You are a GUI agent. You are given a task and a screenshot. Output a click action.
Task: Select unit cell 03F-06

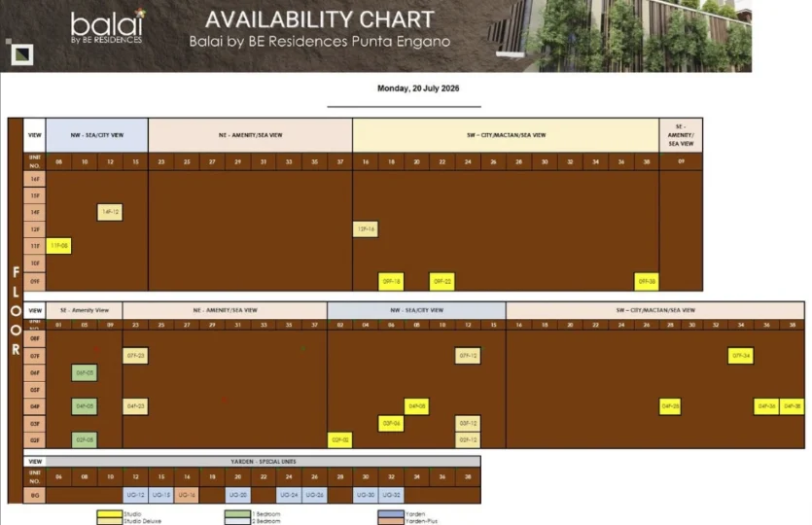click(x=391, y=424)
